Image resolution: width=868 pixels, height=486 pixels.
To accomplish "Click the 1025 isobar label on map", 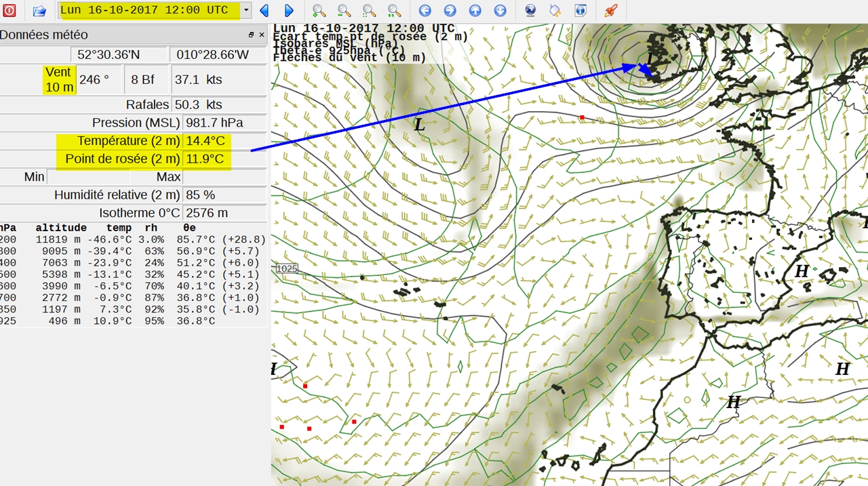I will (287, 268).
